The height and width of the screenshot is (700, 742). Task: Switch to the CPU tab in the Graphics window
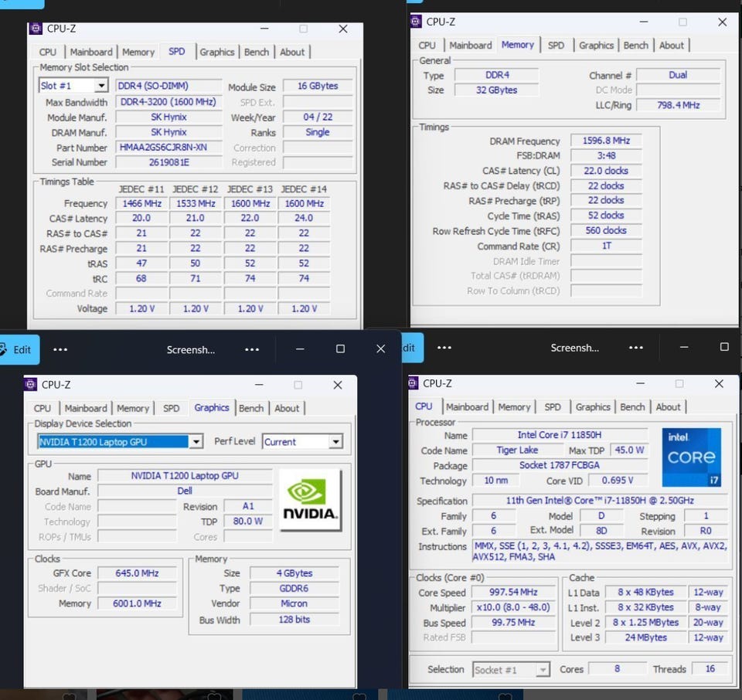[42, 408]
